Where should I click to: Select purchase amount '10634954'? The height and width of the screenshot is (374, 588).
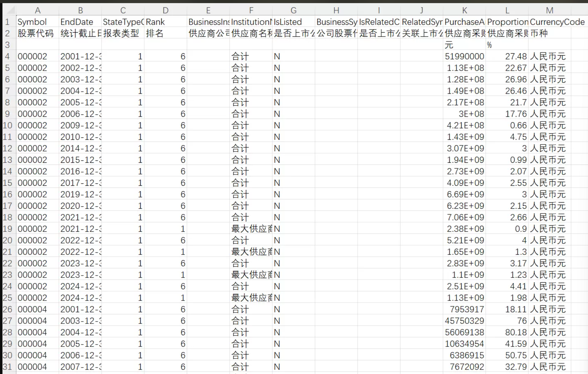[x=464, y=344]
